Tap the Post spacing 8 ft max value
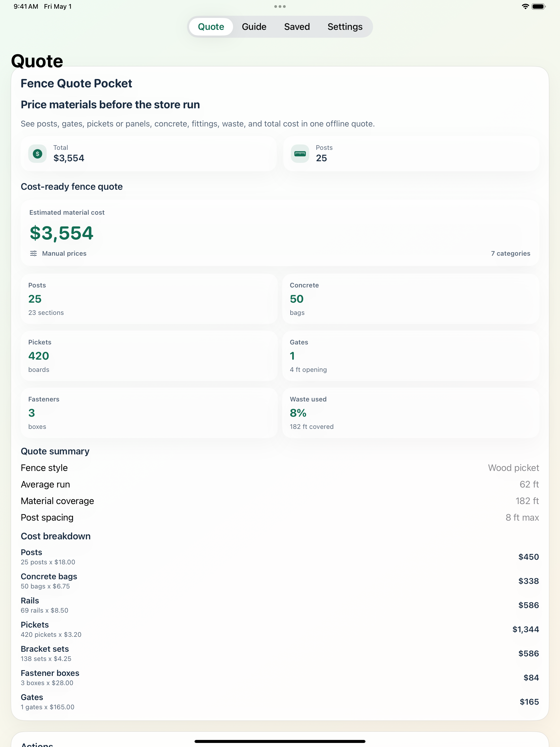Viewport: 560px width, 747px height. [522, 517]
